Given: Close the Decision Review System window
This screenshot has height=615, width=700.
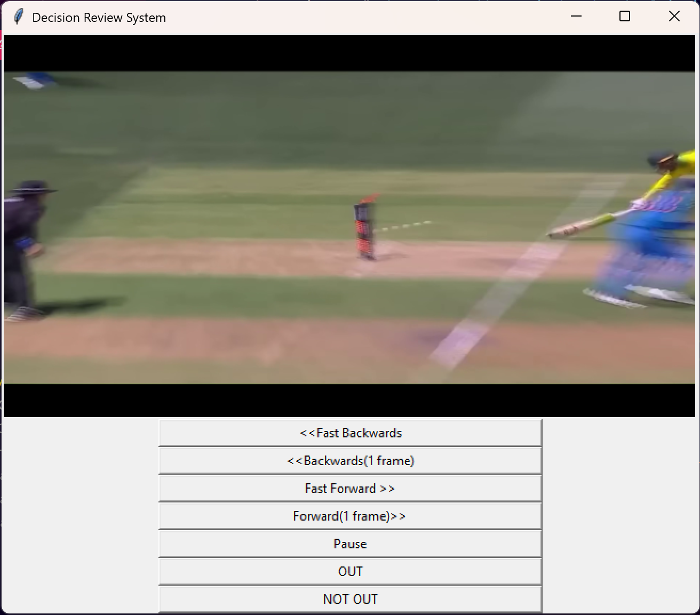Looking at the screenshot, I should (x=674, y=17).
